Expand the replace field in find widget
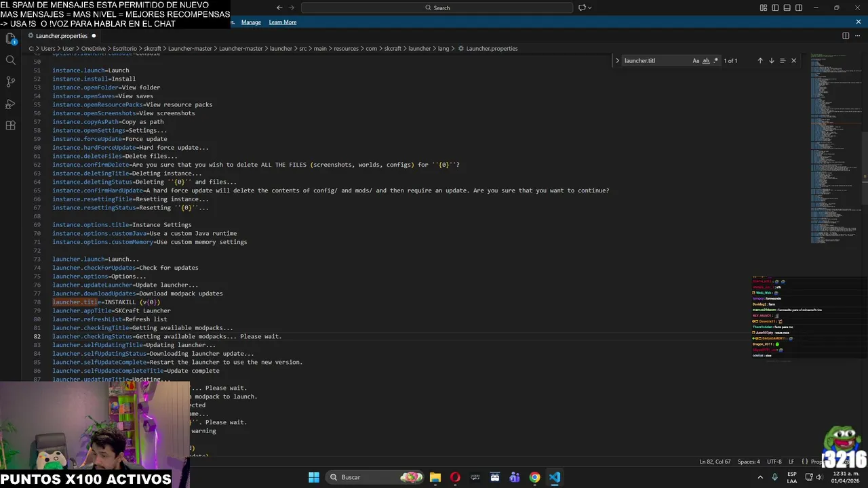Viewport: 868px width, 488px height. click(617, 60)
